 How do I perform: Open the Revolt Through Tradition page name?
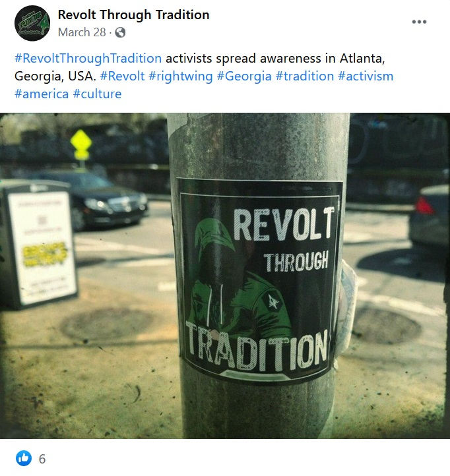[x=133, y=15]
